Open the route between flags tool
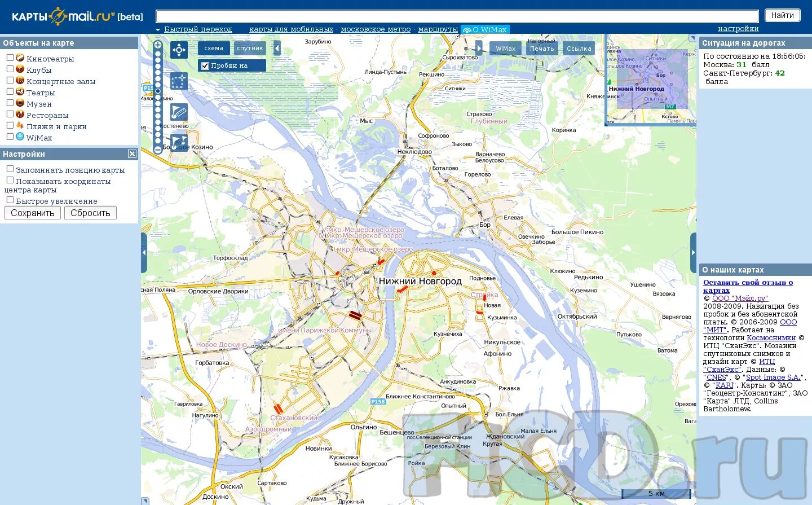 click(x=179, y=143)
